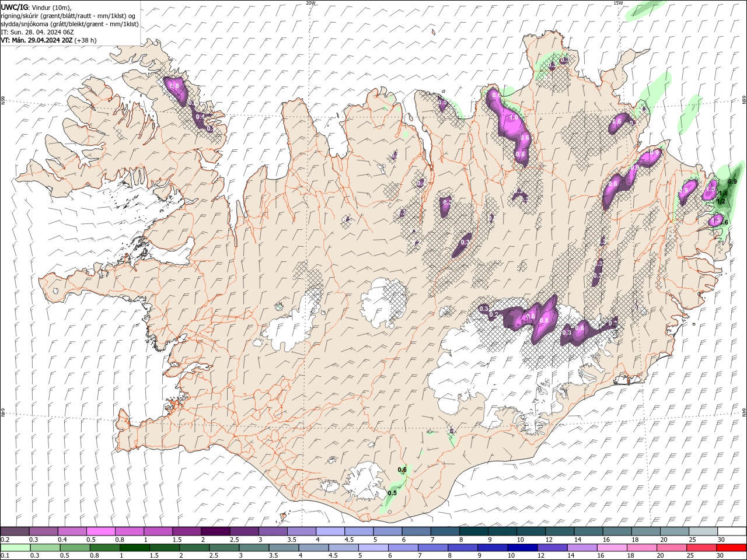The image size is (747, 560).
Task: Click the dark green lower swatch labeled 1
Action: tap(135, 548)
